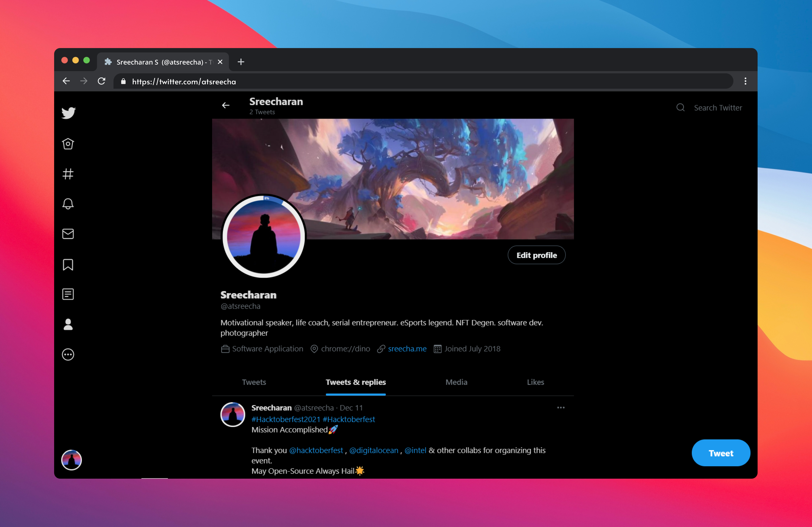
Task: Switch to the Media tab
Action: (x=456, y=382)
